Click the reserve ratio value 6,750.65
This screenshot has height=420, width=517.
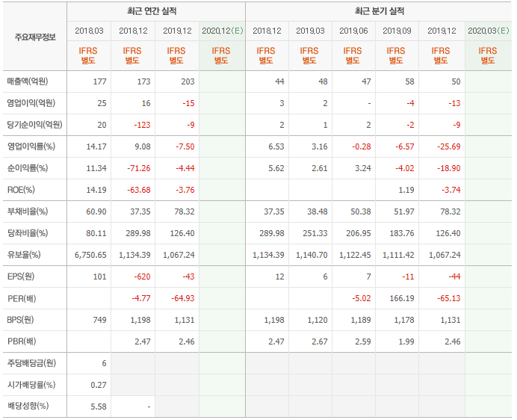pos(90,255)
